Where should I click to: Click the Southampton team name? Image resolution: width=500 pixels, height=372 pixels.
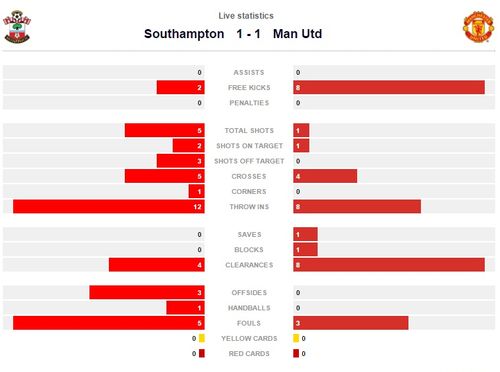(x=184, y=34)
